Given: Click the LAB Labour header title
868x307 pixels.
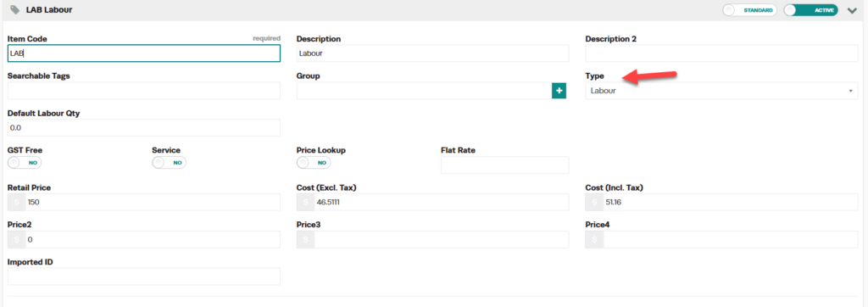Looking at the screenshot, I should pyautogui.click(x=49, y=10).
